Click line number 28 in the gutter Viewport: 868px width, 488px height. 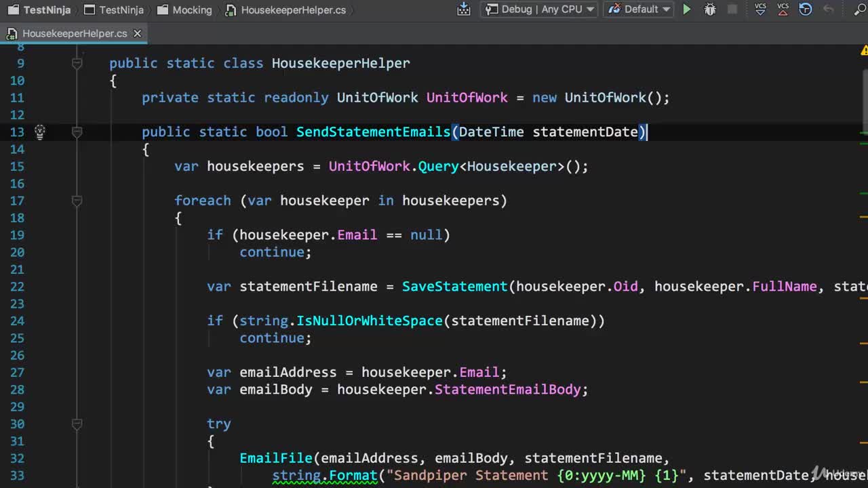click(x=17, y=390)
